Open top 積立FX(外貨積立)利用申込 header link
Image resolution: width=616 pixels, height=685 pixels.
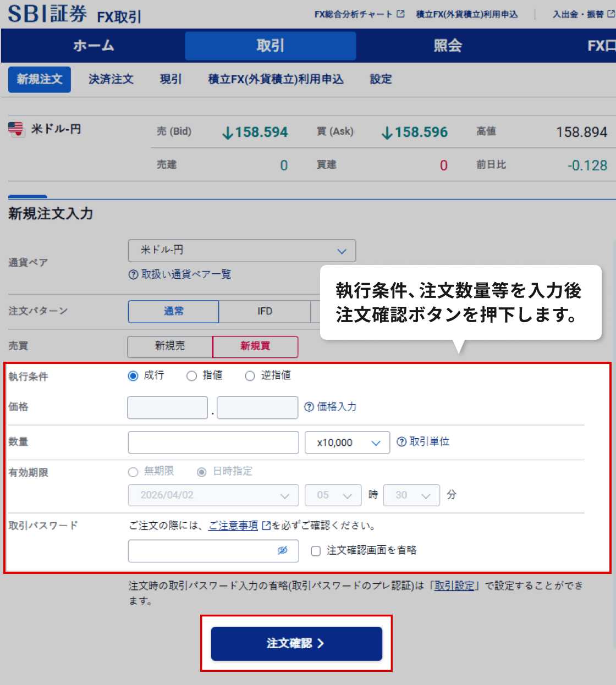467,14
